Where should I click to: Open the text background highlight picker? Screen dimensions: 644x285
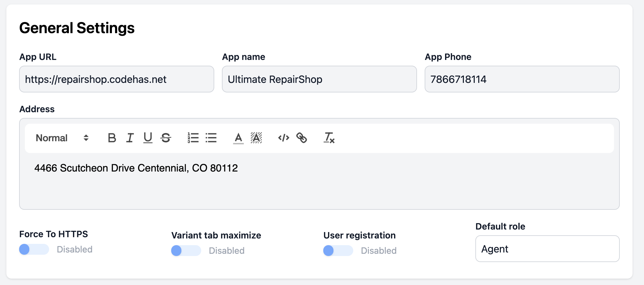point(256,138)
